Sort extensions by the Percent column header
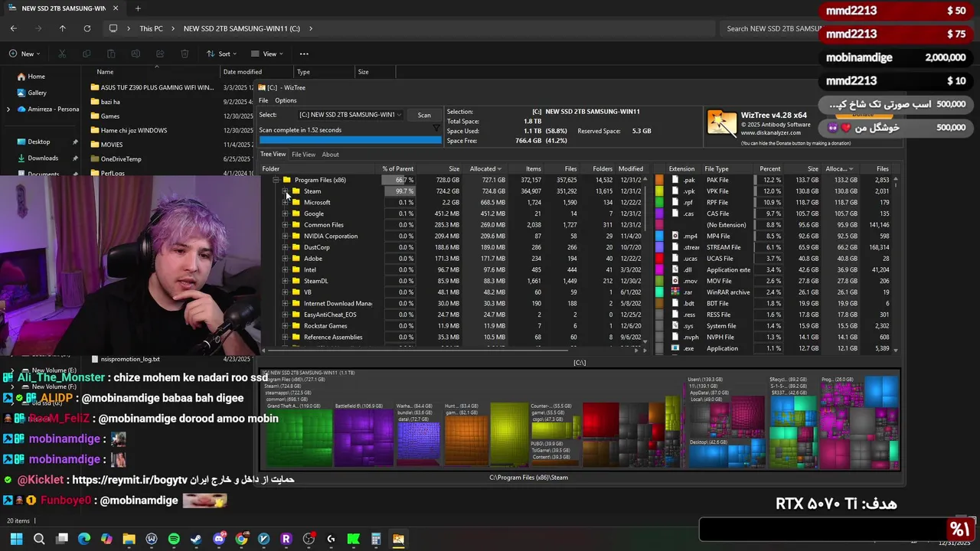The width and height of the screenshot is (980, 551). coord(769,168)
